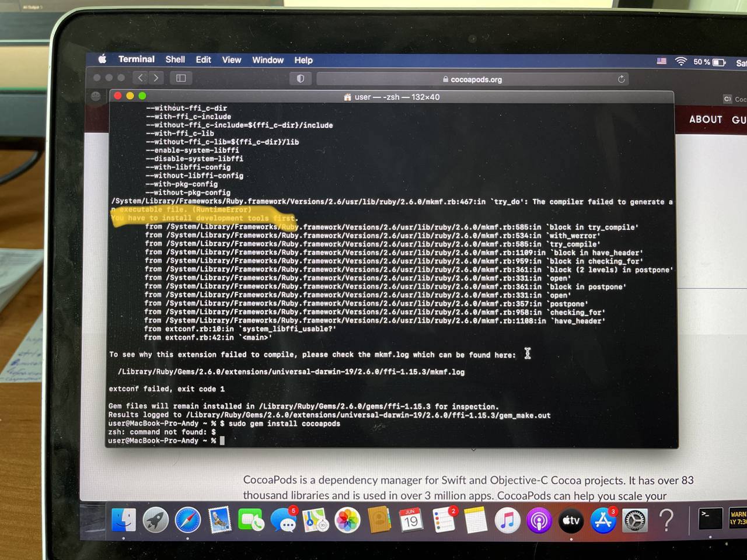Screen dimensions: 747x560
Task: Open Podcasts from the Dock
Action: [x=539, y=520]
